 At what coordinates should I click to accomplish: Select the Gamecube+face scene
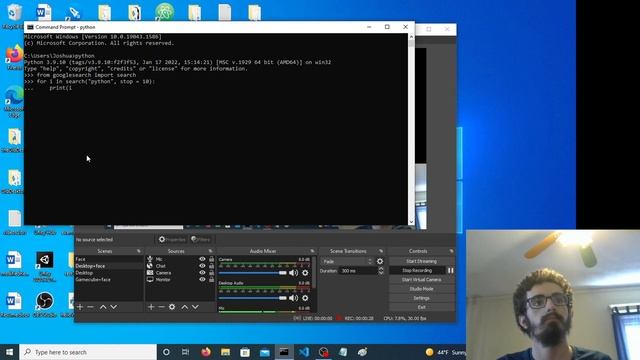click(109, 280)
